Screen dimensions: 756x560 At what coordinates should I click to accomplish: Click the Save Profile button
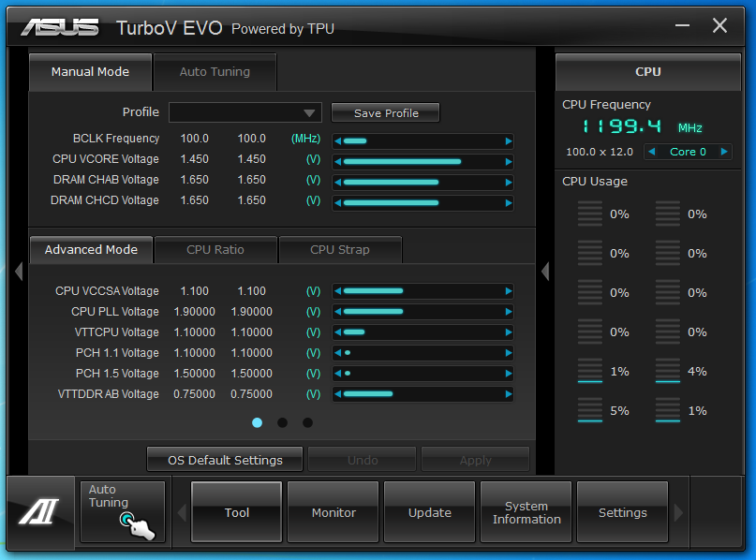(386, 112)
